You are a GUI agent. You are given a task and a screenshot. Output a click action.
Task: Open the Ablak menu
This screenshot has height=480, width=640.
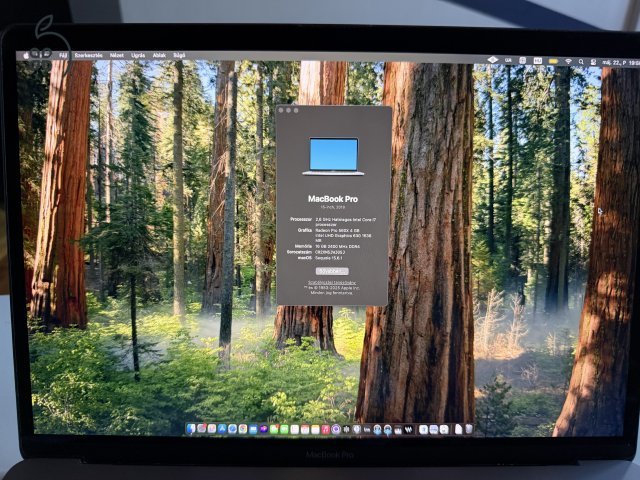(x=159, y=56)
